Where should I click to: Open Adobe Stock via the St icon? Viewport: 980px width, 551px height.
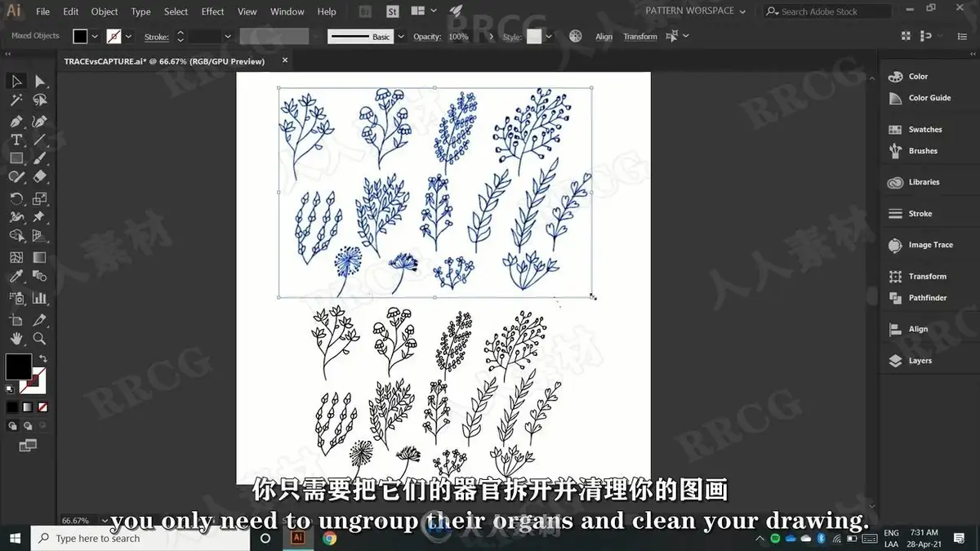pos(392,11)
